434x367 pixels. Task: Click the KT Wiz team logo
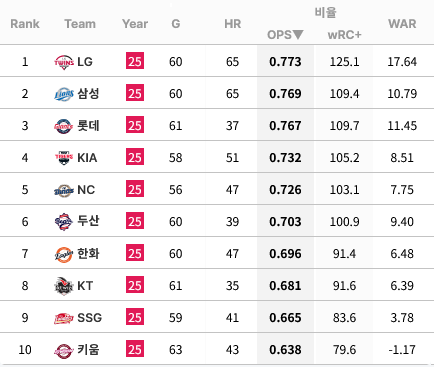[64, 286]
